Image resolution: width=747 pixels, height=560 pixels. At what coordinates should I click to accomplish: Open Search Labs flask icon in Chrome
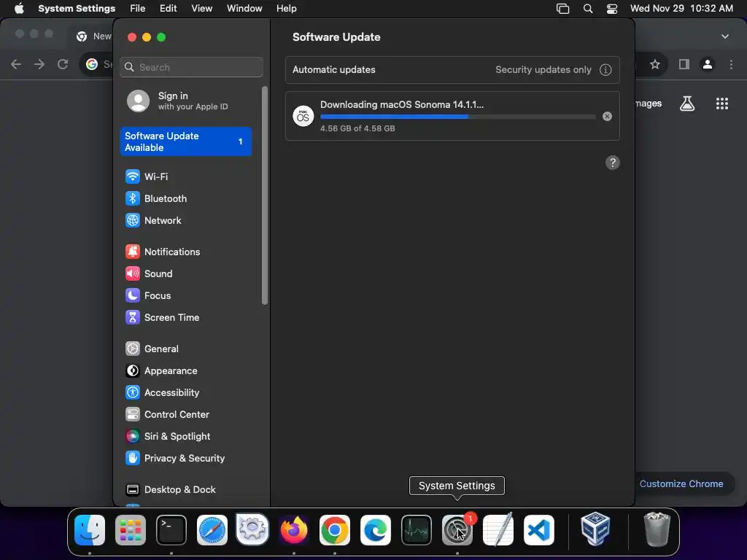(x=687, y=104)
